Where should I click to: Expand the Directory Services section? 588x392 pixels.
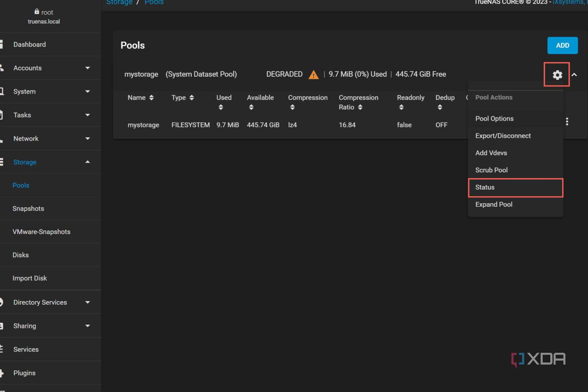click(50, 303)
